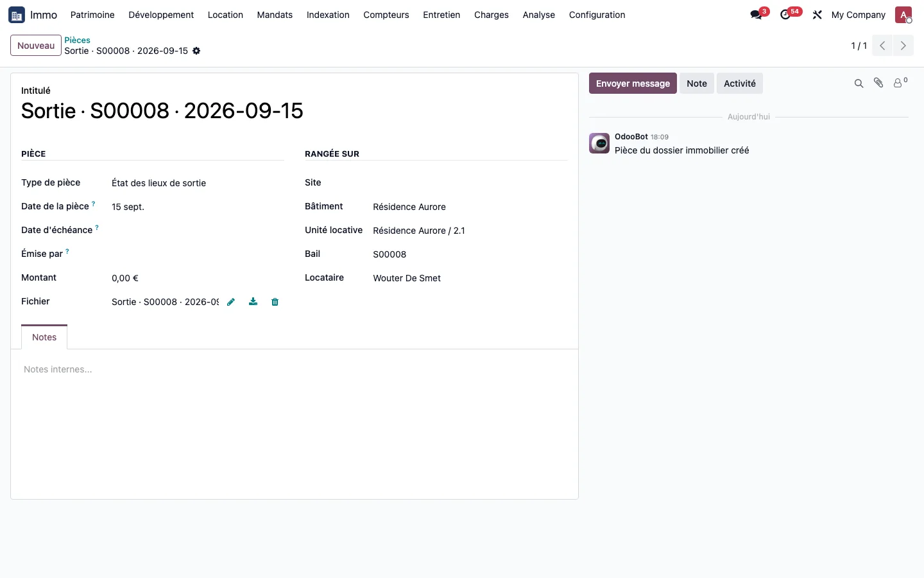This screenshot has width=924, height=578.
Task: Open the Émise par empty field
Action: [198, 254]
